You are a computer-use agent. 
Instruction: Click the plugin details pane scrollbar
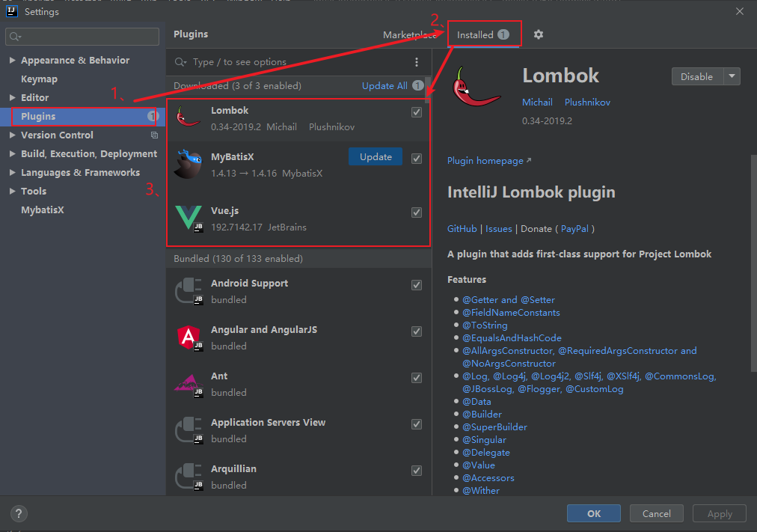point(753,263)
